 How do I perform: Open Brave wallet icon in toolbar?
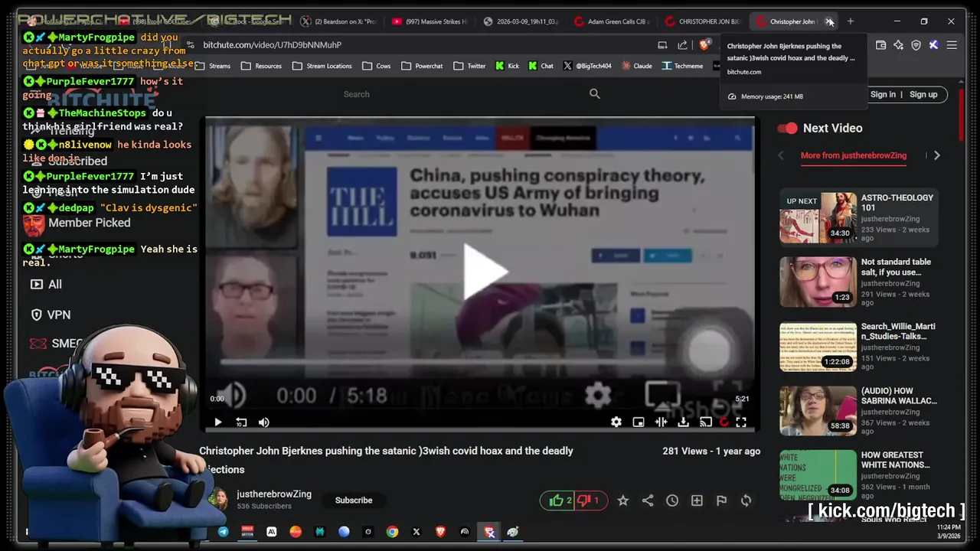(x=880, y=45)
